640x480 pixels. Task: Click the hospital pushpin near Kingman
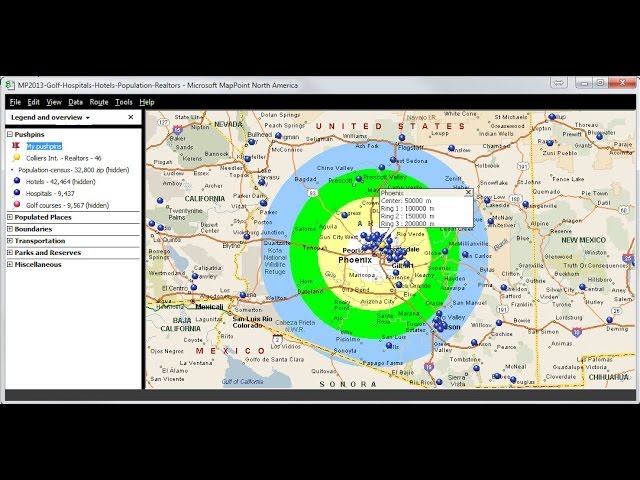(278, 136)
